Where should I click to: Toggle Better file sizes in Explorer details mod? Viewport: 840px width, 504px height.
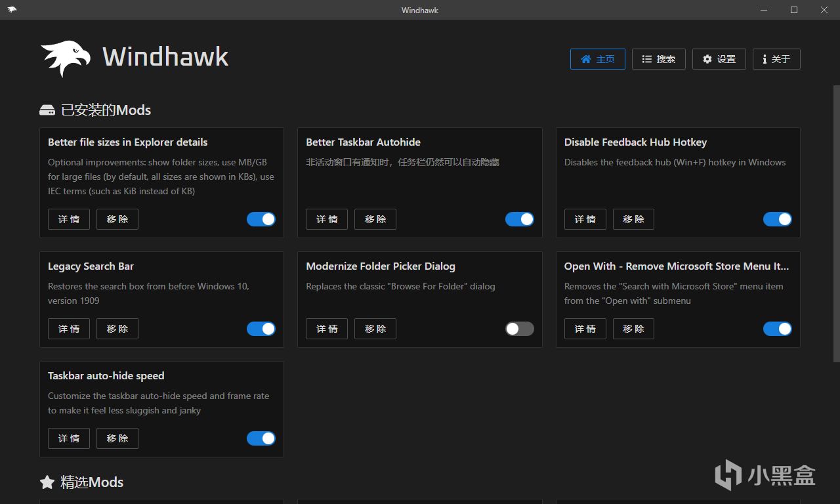click(x=261, y=219)
